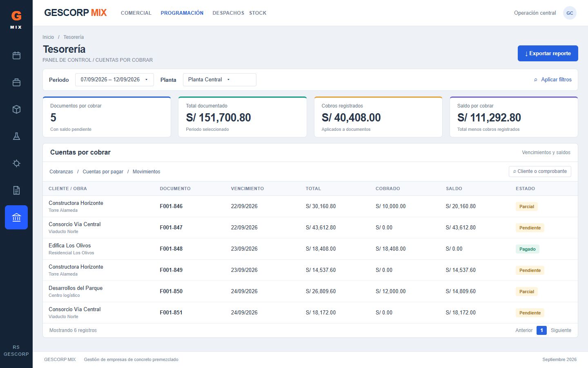Select the Desarrollos del Parque client
The width and height of the screenshot is (588, 368).
76,288
